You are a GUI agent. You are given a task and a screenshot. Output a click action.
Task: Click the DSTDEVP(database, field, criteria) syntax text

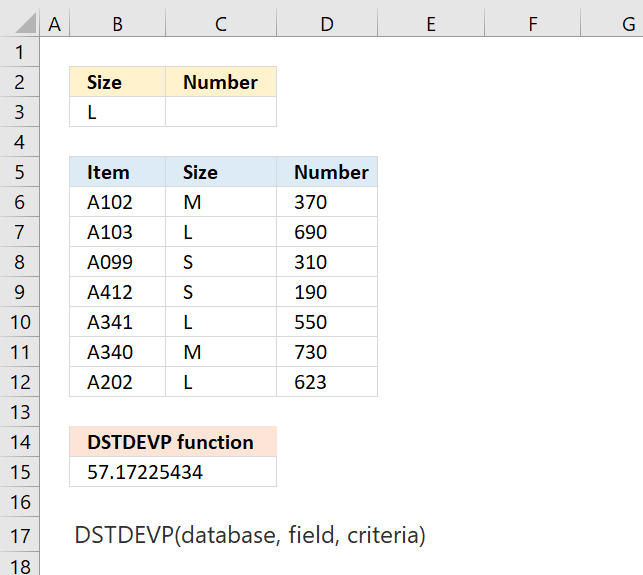click(x=250, y=535)
